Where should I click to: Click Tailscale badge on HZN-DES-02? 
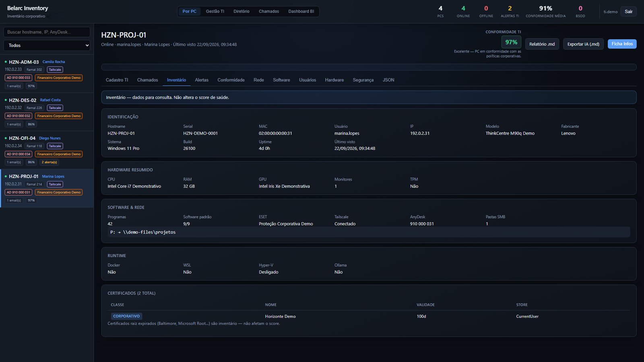coord(55,108)
